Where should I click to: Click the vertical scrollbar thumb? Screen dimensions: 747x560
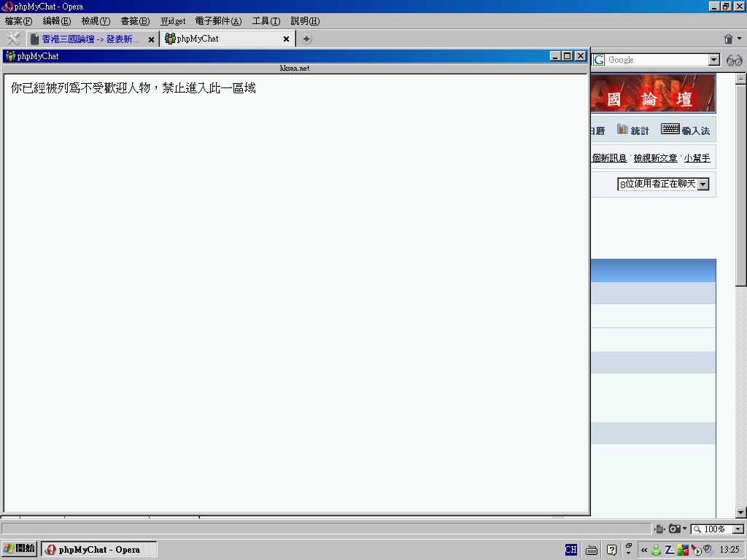tap(740, 185)
